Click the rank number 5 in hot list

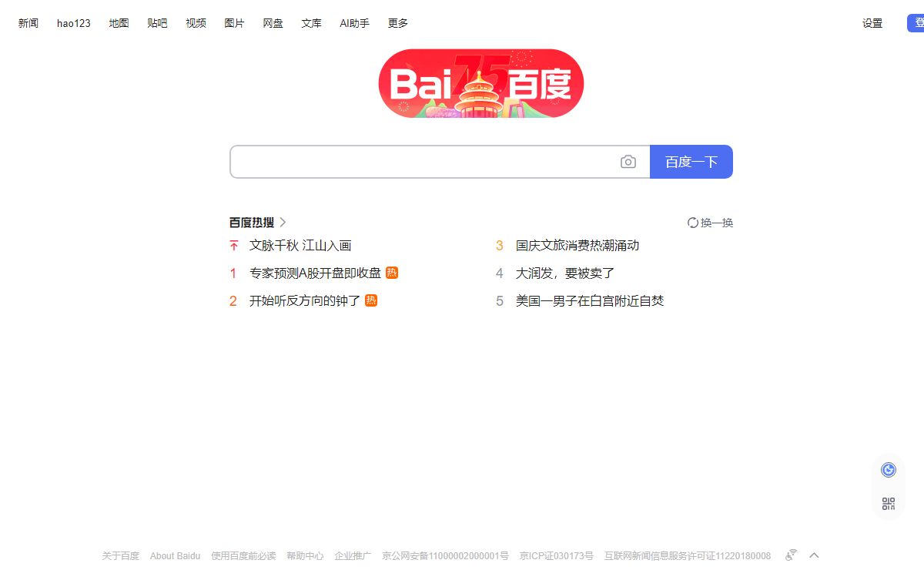[x=500, y=301]
